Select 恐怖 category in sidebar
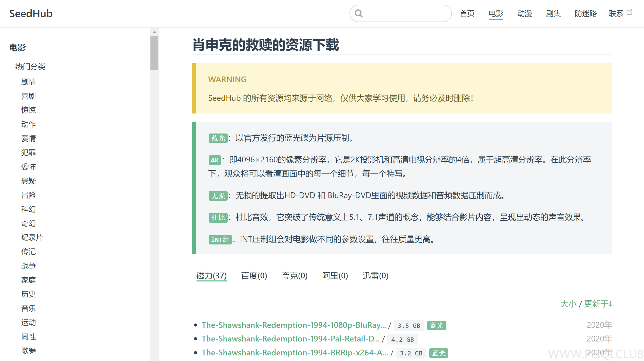Viewport: 644px width, 361px height. pos(29,167)
